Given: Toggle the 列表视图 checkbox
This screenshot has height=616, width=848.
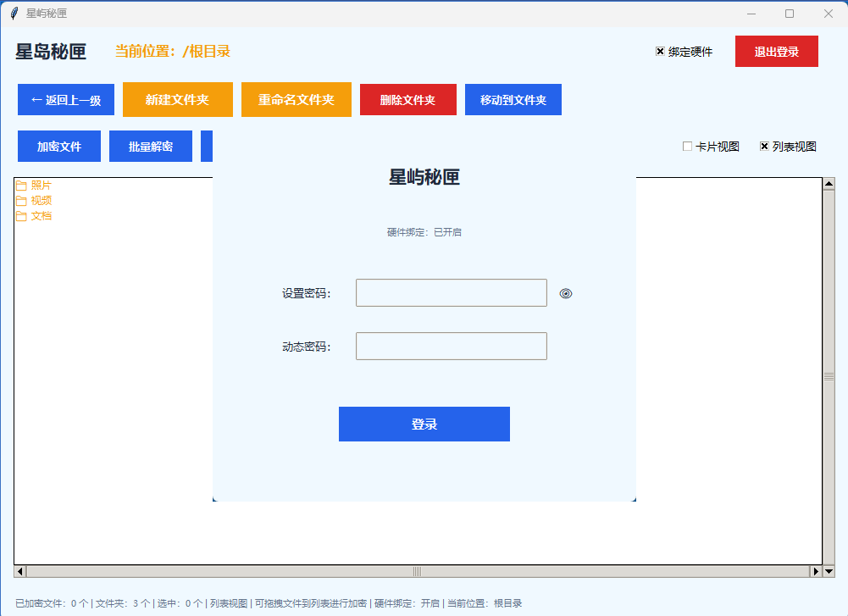Looking at the screenshot, I should point(764,146).
